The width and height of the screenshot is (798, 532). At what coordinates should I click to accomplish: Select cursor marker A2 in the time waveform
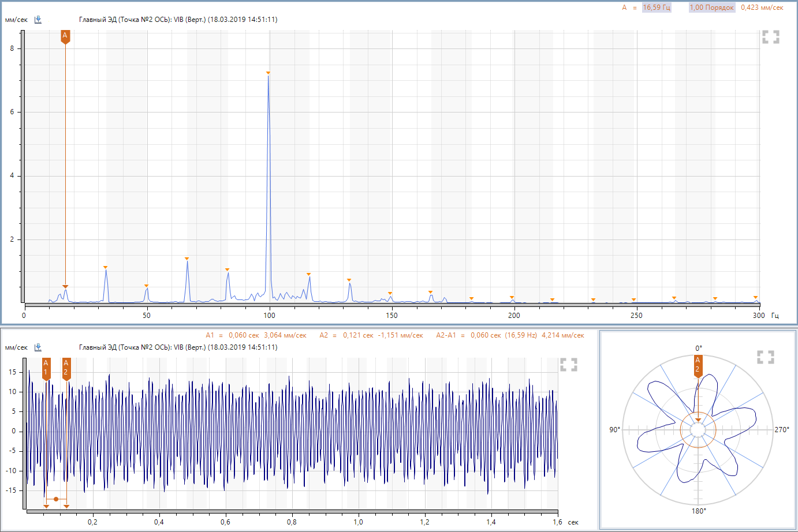[66, 368]
